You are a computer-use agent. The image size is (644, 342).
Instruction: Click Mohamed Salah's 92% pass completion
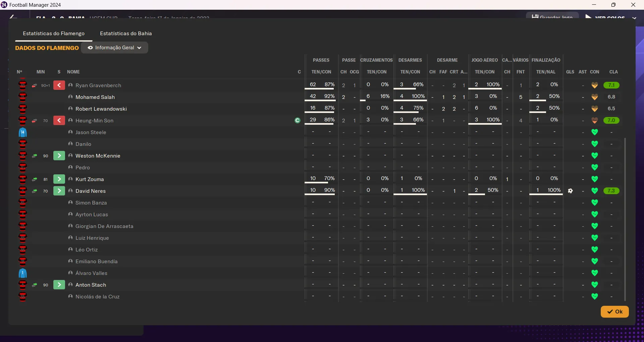click(x=329, y=96)
